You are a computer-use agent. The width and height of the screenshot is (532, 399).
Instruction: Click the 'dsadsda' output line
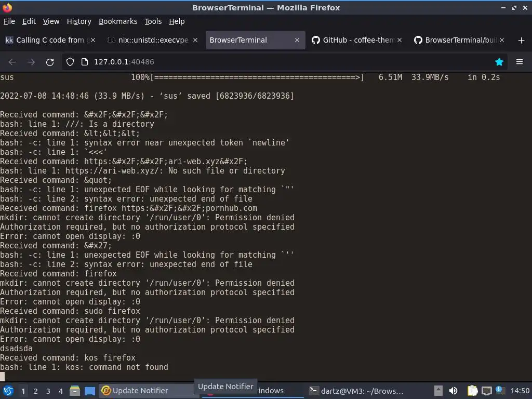pos(16,349)
